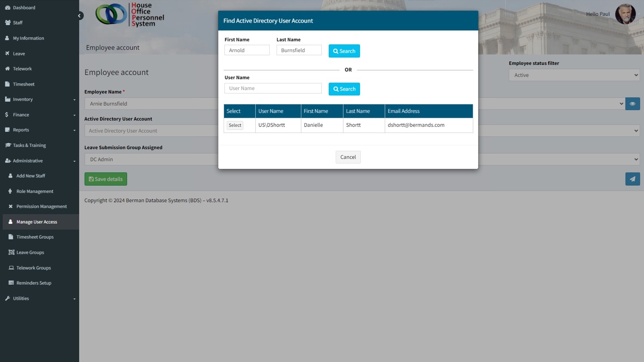Collapse the Administrative menu section
Screen dimensions: 644x362
tap(39, 161)
